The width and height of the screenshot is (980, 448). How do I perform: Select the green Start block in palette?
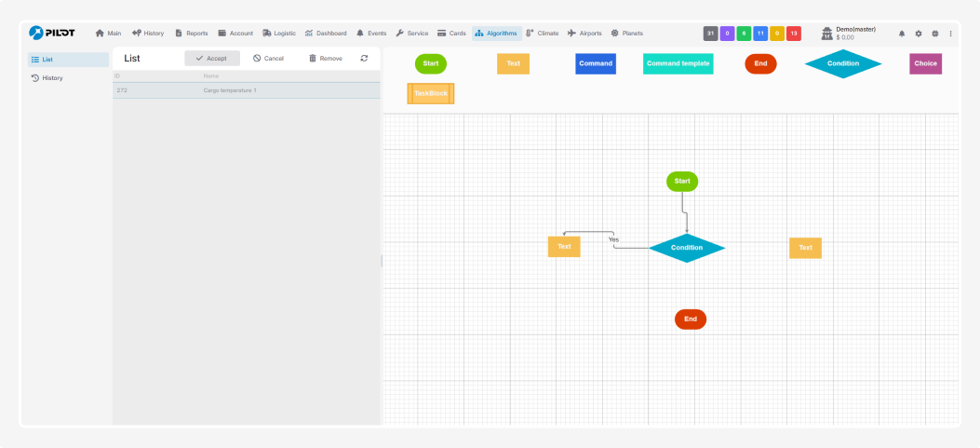click(431, 63)
